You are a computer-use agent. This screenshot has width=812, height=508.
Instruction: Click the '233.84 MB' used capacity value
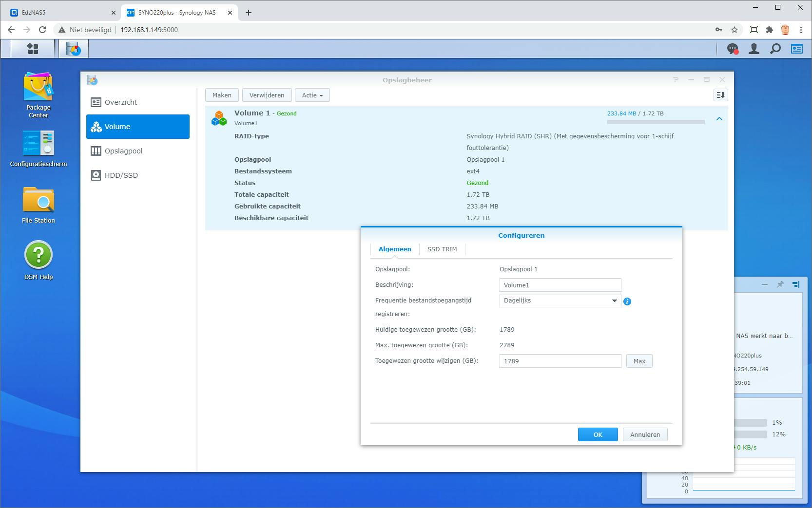tap(482, 207)
